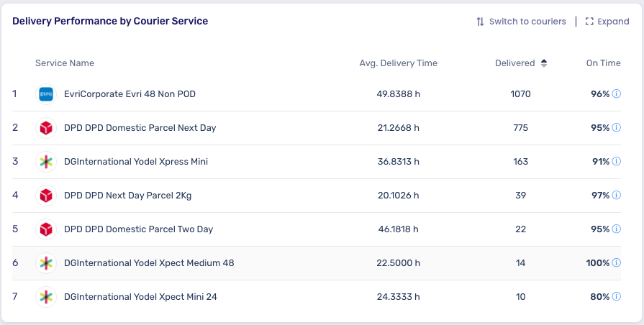Open the info icon beside 97% on time
Image resolution: width=644 pixels, height=325 pixels.
[616, 195]
